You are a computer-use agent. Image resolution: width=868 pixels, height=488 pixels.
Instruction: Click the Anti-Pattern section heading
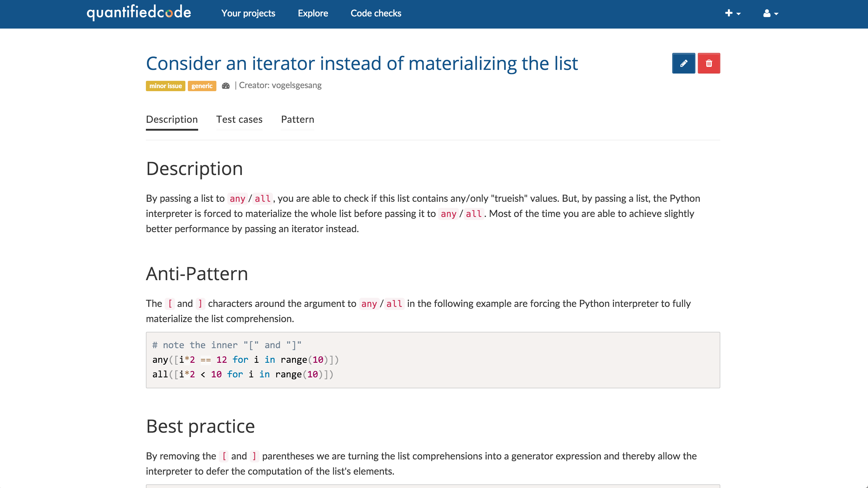[x=197, y=273]
